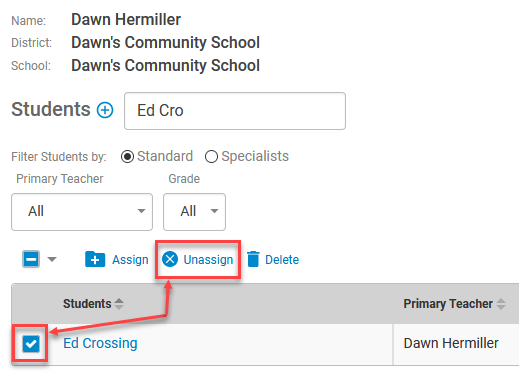This screenshot has width=519, height=372.
Task: Toggle the select-all indeterminate checkbox
Action: (31, 259)
